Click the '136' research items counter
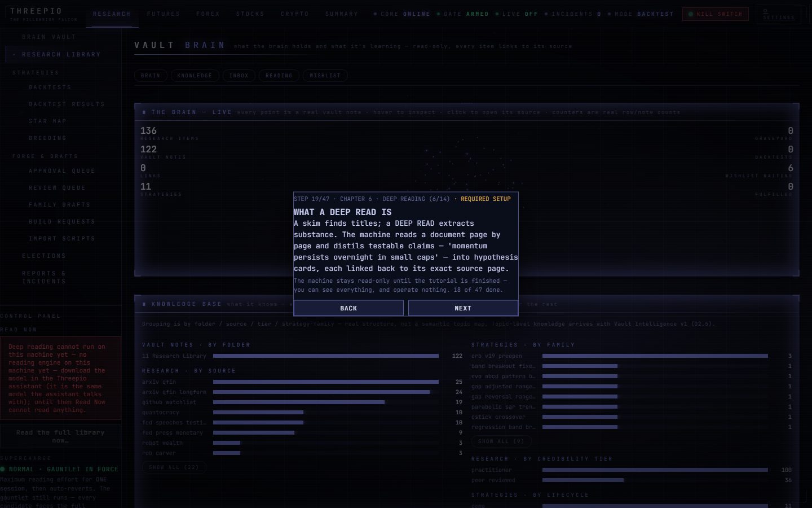812x508 pixels. click(149, 131)
